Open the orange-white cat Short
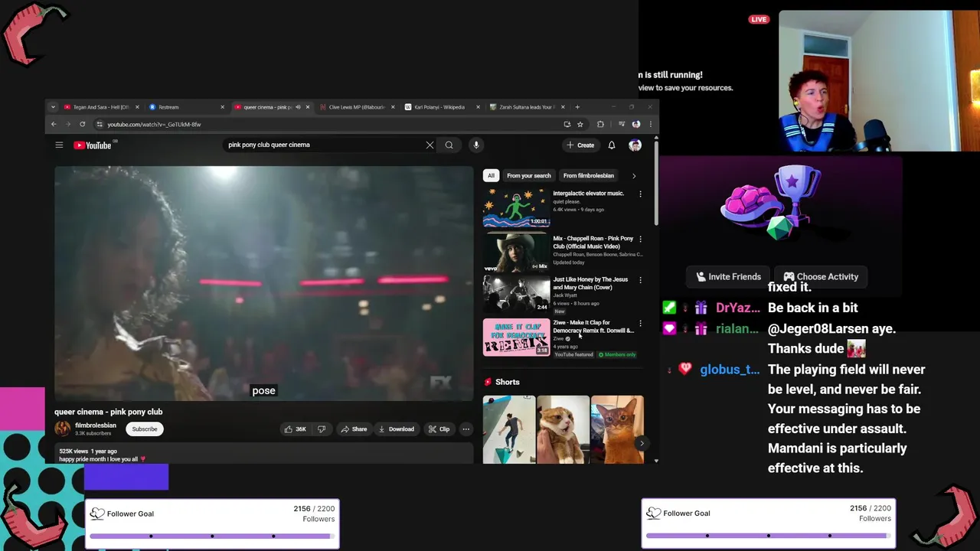 pos(563,429)
